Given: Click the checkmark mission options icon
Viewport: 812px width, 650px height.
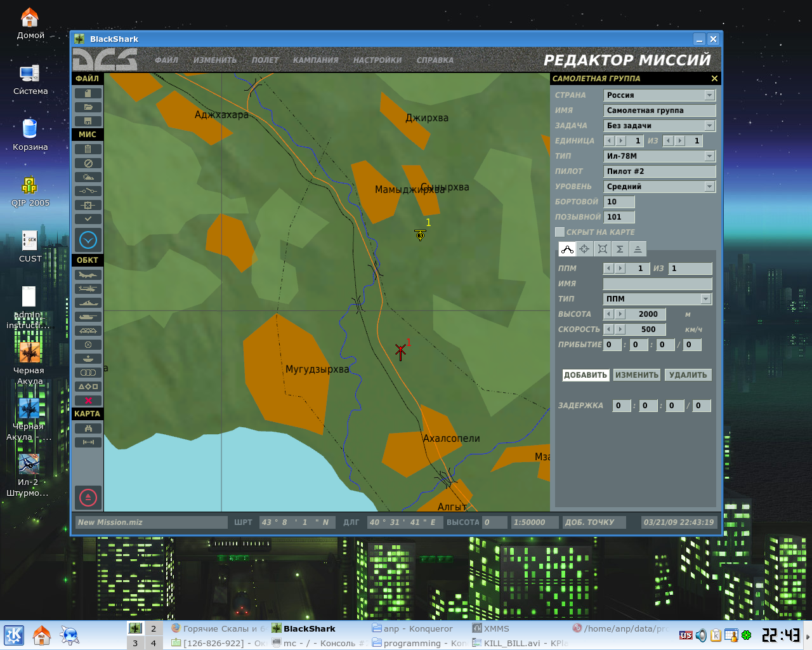Looking at the screenshot, I should click(x=88, y=219).
